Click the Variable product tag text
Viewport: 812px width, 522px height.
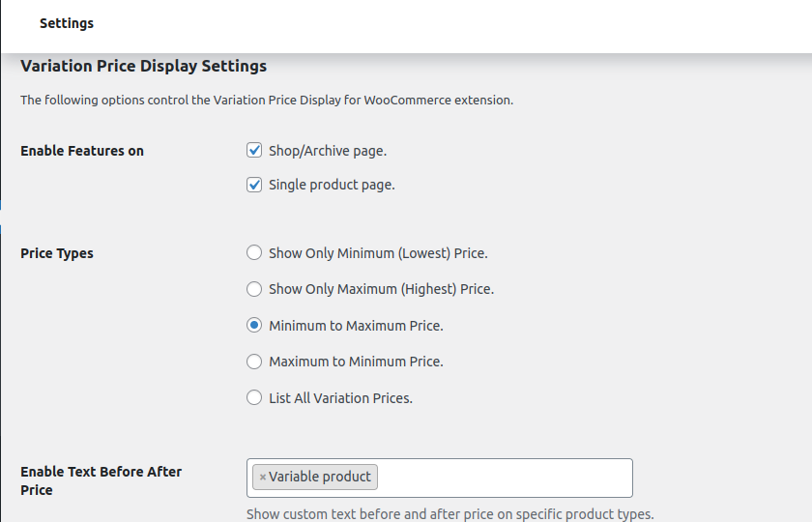[x=320, y=477]
